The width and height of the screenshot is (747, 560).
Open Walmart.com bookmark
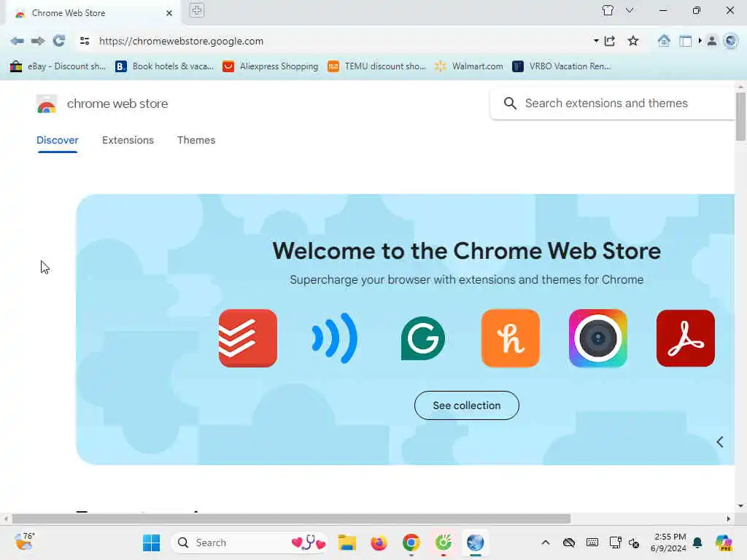point(469,66)
